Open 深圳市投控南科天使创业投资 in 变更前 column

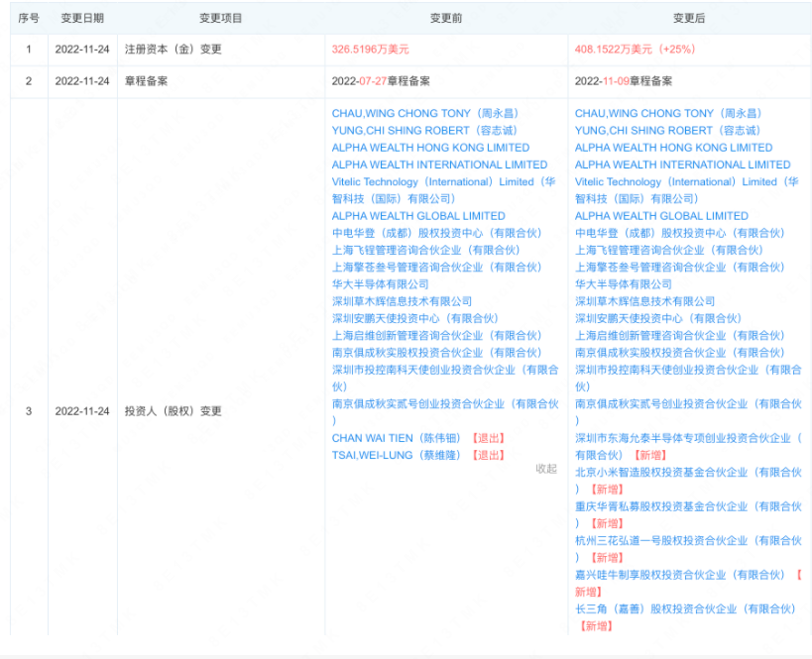(x=445, y=378)
